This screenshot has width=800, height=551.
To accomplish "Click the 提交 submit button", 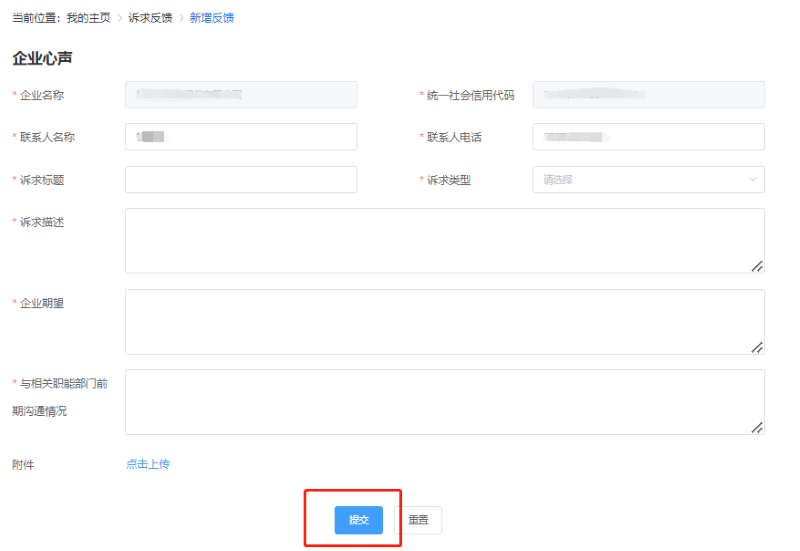I will click(x=358, y=520).
